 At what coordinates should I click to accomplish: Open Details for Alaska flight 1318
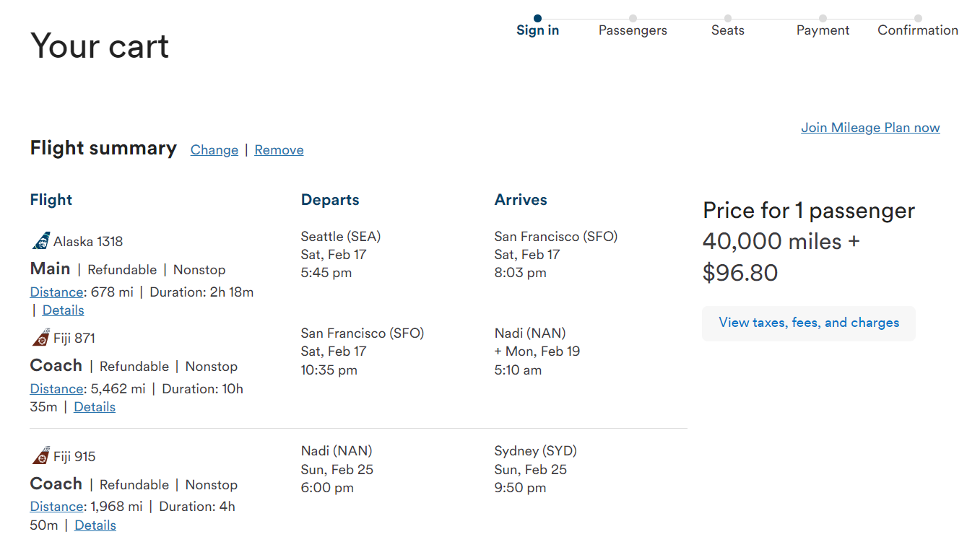click(x=63, y=310)
